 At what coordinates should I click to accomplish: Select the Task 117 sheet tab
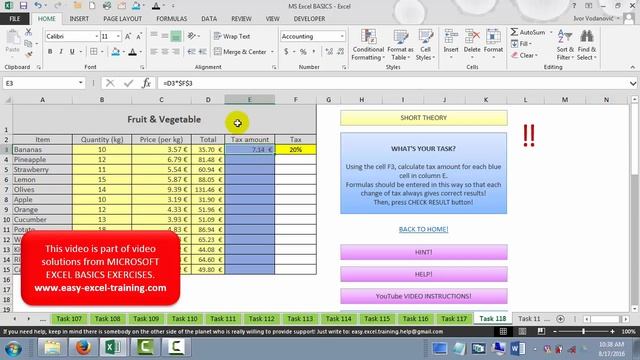(454, 319)
